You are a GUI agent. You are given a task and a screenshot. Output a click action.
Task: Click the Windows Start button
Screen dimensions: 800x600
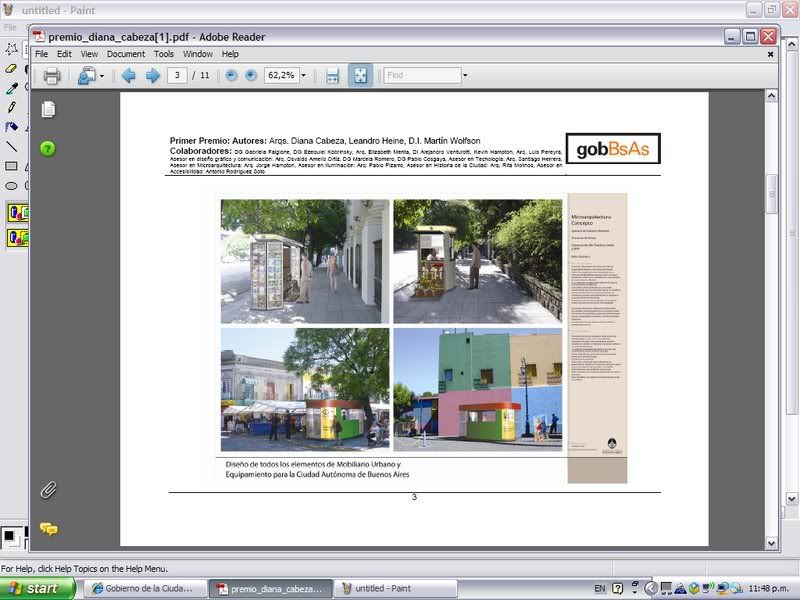click(38, 588)
